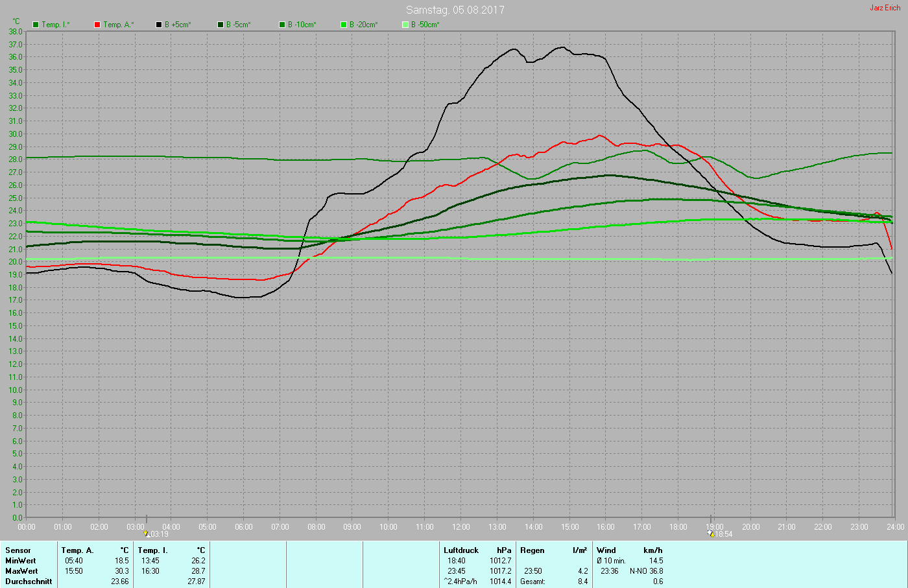Click the 'B -50cm*' legend label
Image resolution: width=908 pixels, height=588 pixels.
pos(425,25)
